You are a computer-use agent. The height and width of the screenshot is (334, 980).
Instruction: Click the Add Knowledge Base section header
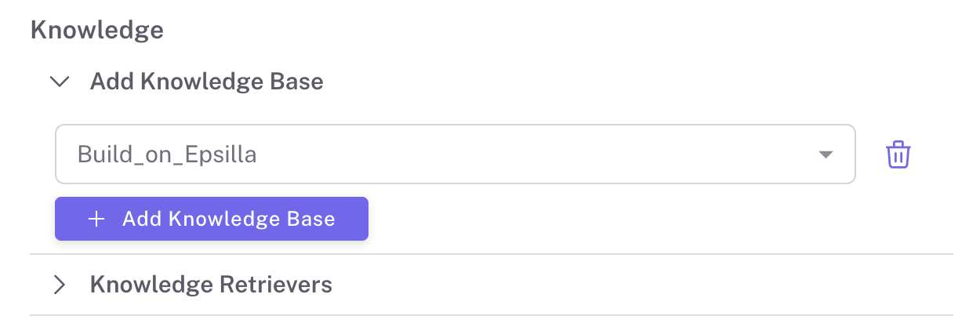click(206, 81)
